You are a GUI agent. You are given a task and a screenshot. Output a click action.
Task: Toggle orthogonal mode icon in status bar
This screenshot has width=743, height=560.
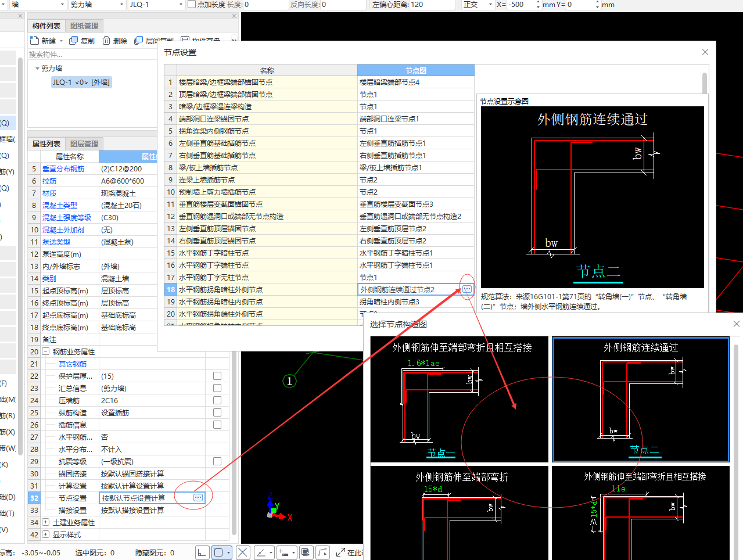pyautogui.click(x=202, y=552)
